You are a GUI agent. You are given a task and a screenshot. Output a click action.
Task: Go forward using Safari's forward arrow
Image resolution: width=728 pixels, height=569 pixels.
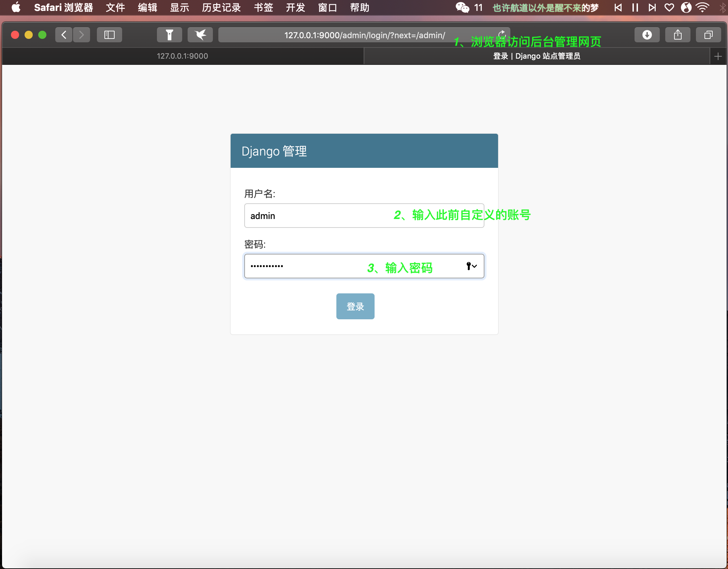[82, 35]
